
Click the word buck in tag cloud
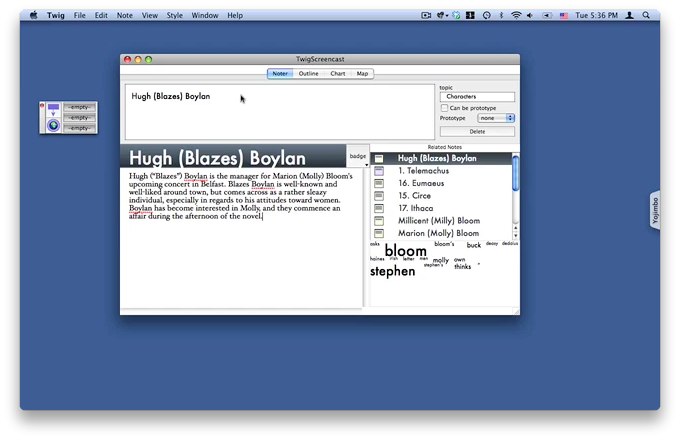[474, 245]
